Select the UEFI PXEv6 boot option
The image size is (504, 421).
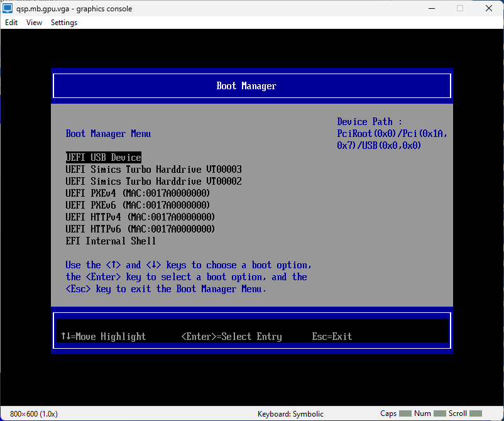138,205
